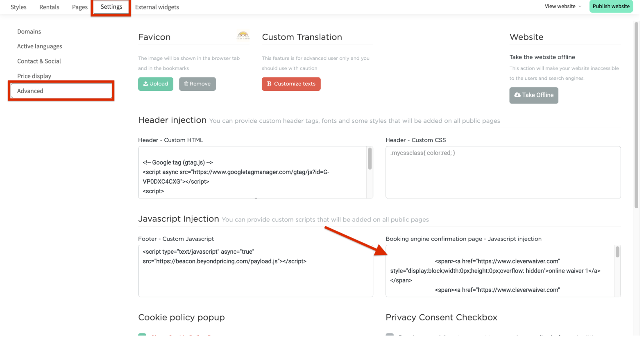Click the Upload favicon button
Viewport: 644px width, 338px height.
click(156, 84)
